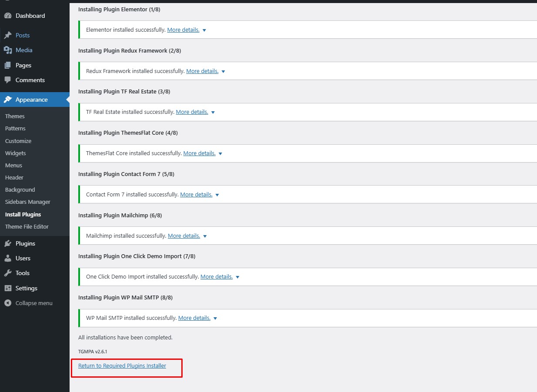Click 'Installing Plugin TF Real Estate (3/8)' heading
Image resolution: width=537 pixels, height=392 pixels.
(x=124, y=91)
